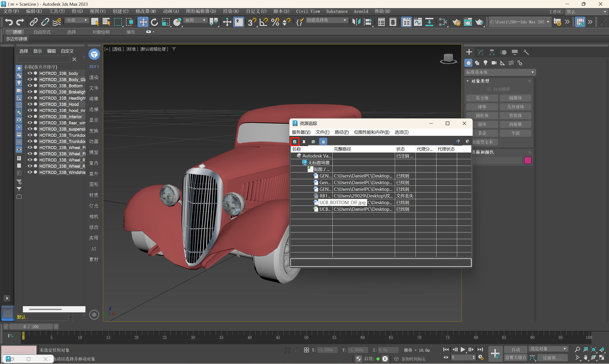Screen dimensions: 609x364
Task: Toggle visibility of HOTROD_33B_Hood
Action: (30, 104)
